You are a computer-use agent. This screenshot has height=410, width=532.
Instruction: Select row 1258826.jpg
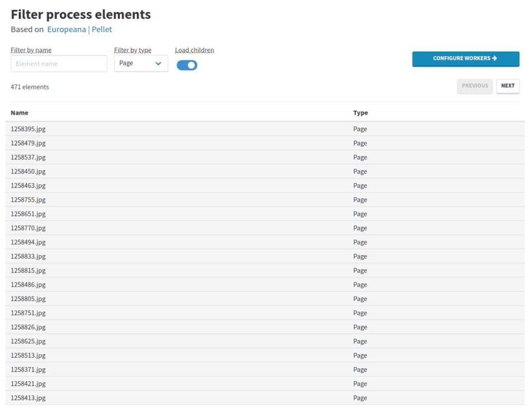click(265, 327)
